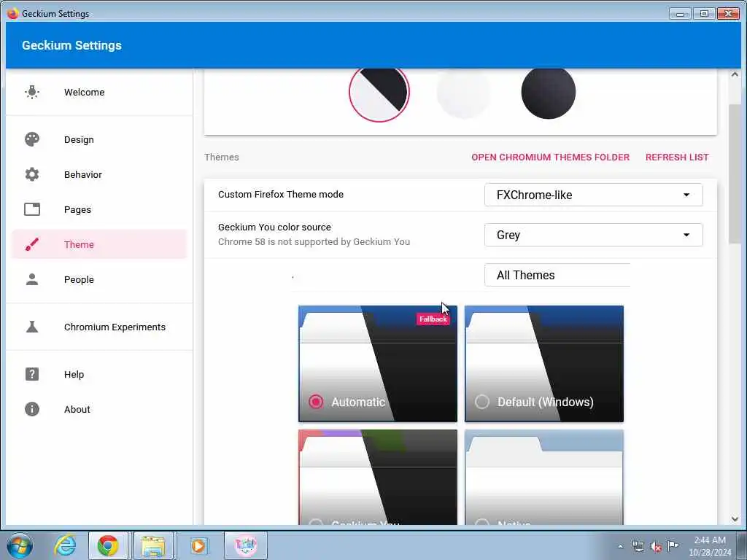747x560 pixels.
Task: Switch to the Pages section
Action: (99, 209)
